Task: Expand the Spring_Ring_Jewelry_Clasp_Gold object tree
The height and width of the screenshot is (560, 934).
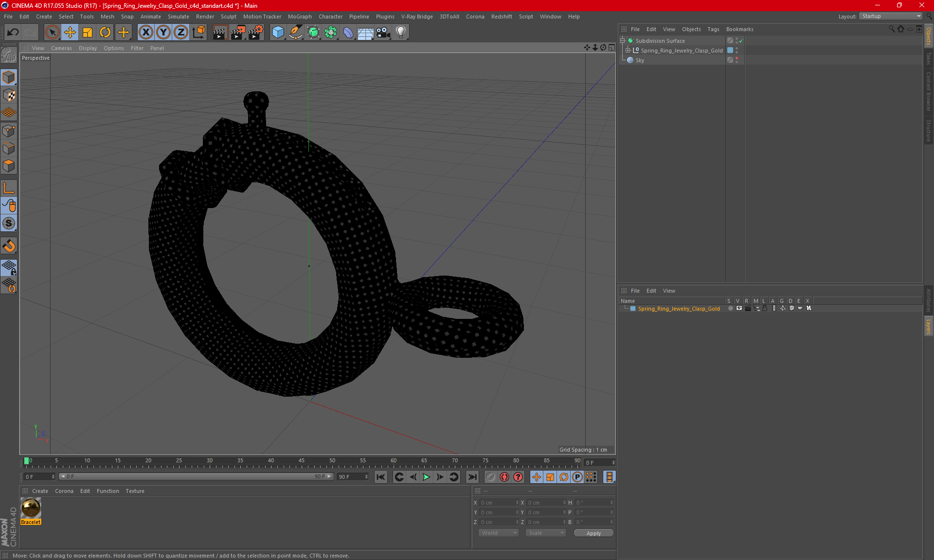Action: (x=628, y=50)
